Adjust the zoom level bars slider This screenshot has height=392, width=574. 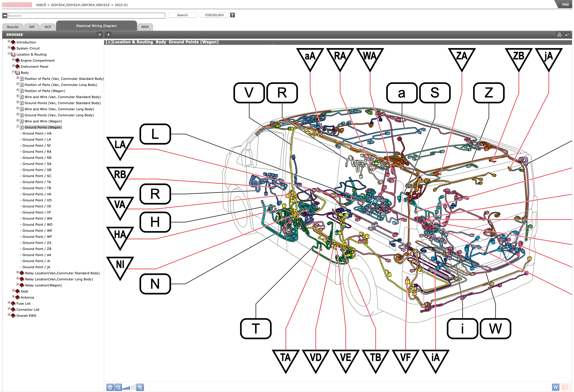coord(129,388)
